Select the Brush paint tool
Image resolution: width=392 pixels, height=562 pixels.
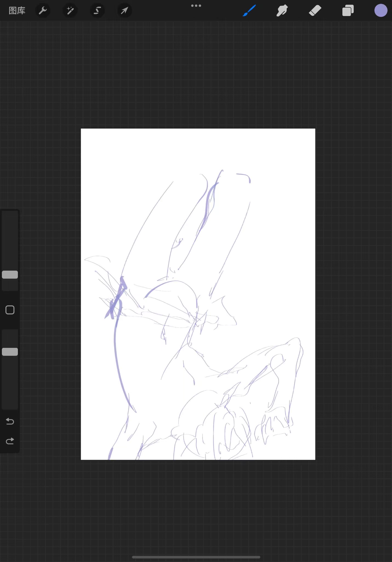[249, 11]
